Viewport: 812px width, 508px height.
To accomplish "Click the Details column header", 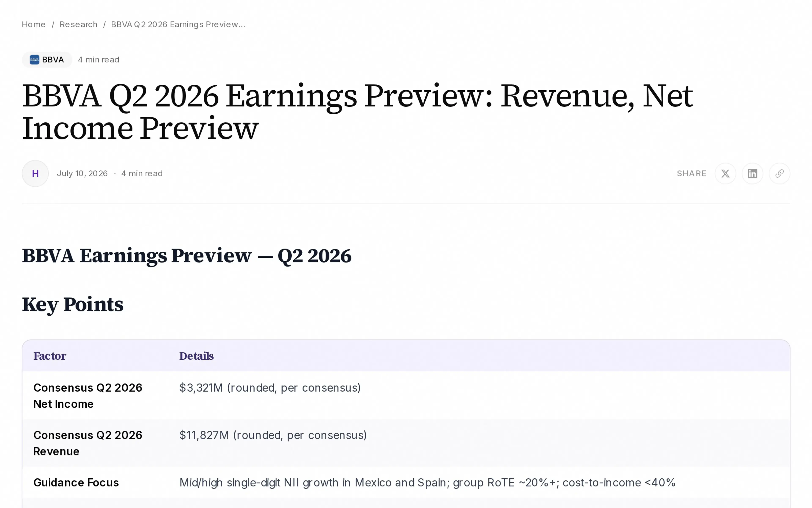I will 197,356.
